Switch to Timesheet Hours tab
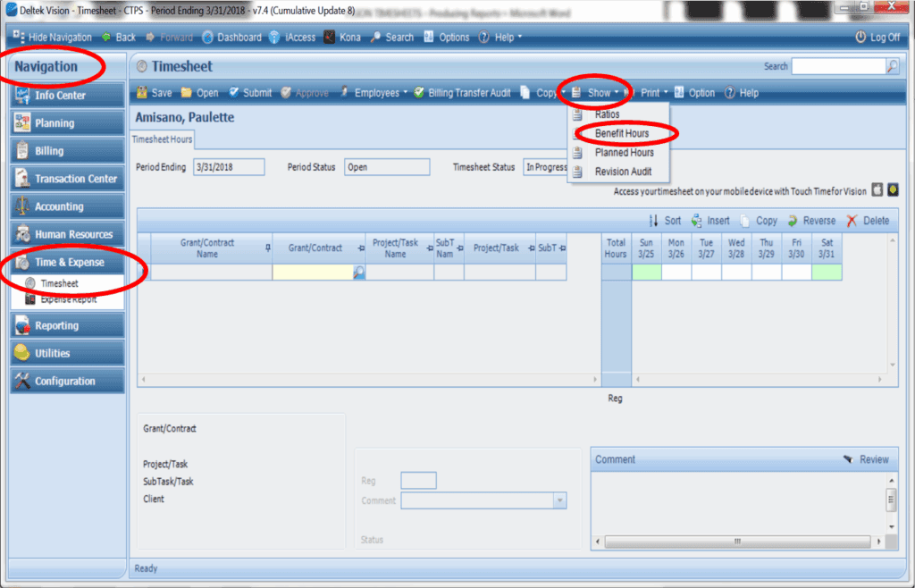Image resolution: width=915 pixels, height=588 pixels. 162,139
